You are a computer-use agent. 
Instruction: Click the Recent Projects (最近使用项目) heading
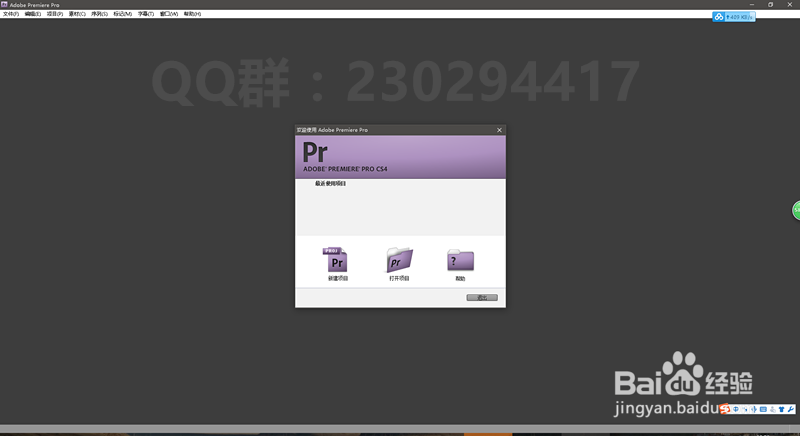point(330,184)
